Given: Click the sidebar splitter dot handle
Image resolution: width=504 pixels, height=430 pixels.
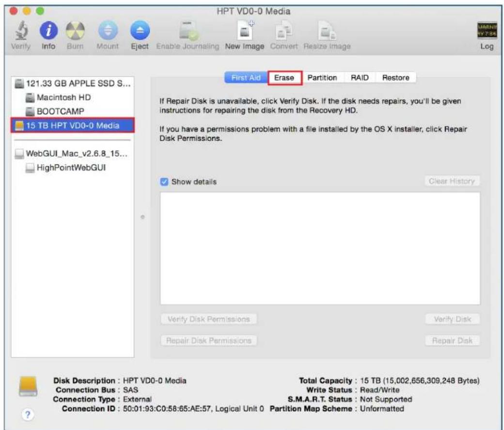Looking at the screenshot, I should click(x=142, y=217).
